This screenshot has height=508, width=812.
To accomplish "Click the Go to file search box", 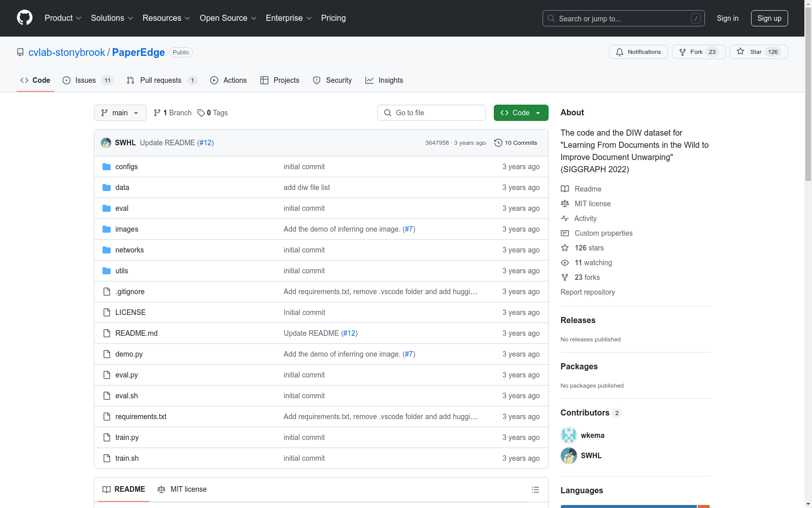I will (431, 113).
